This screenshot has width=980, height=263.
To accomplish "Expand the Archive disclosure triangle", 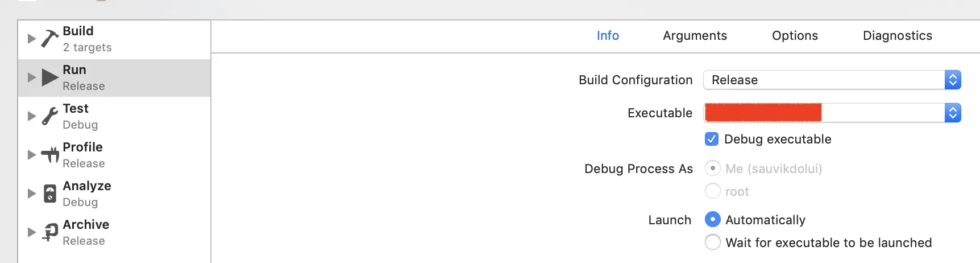I will point(32,232).
